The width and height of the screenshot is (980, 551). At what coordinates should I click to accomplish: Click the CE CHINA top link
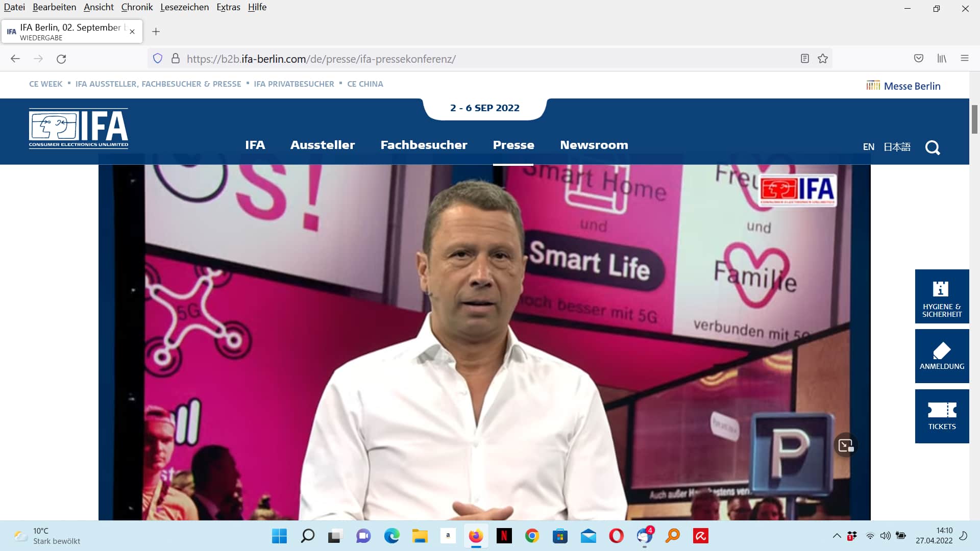pos(365,84)
